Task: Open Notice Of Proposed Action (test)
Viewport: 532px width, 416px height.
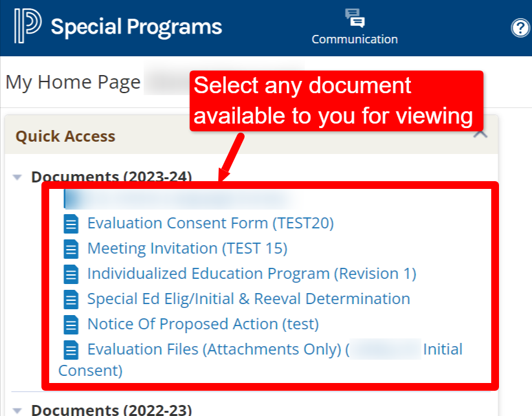Action: click(x=203, y=324)
